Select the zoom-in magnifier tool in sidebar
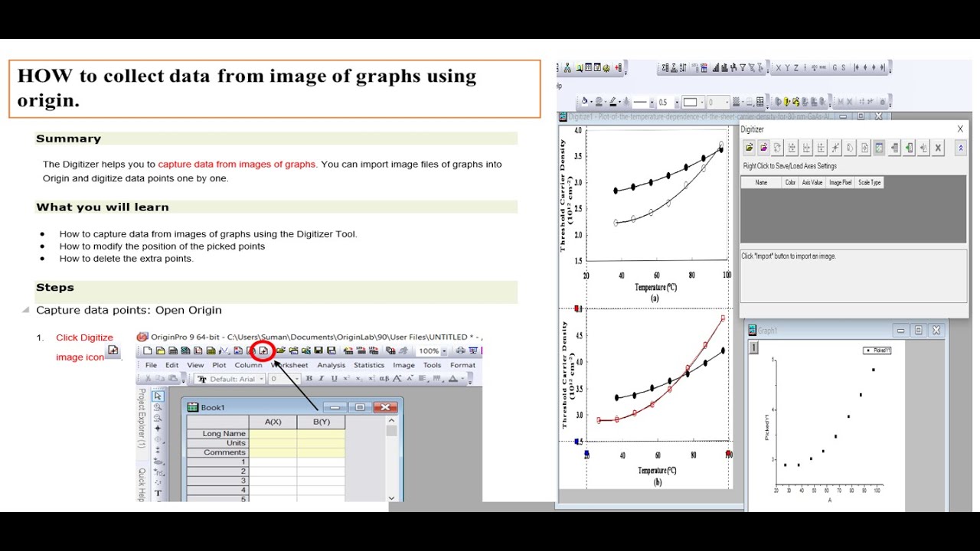 [x=158, y=407]
